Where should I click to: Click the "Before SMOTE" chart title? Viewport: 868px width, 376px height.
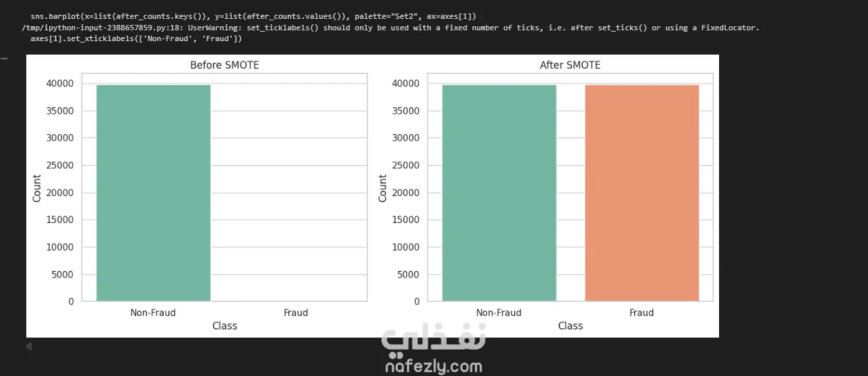point(224,65)
